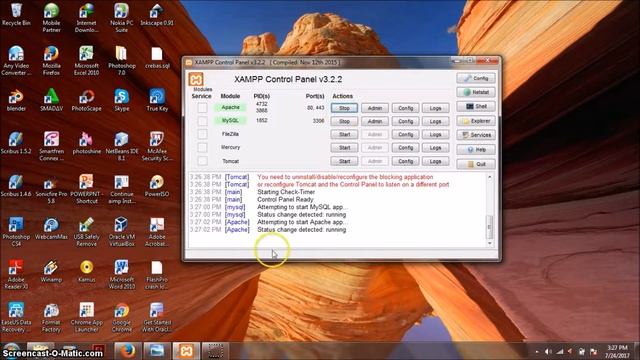This screenshot has width=640, height=360.
Task: Select the Mozilla Firefox desktop icon
Action: 51,61
